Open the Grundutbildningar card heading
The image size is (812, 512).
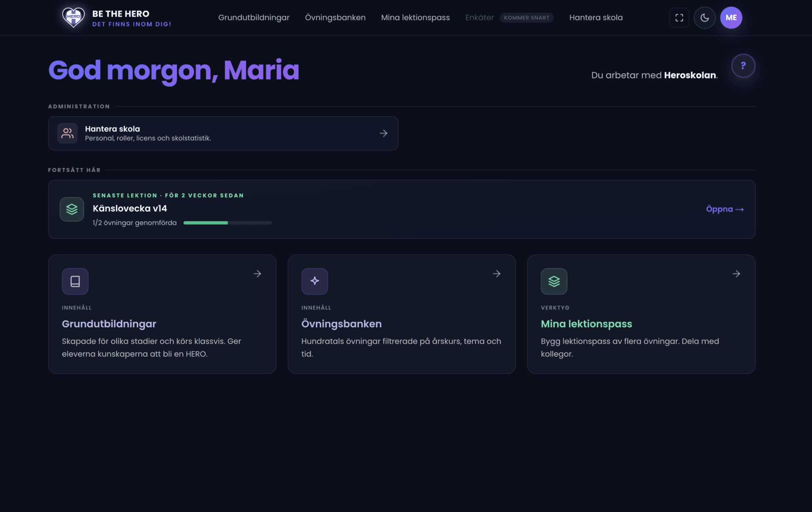click(109, 324)
